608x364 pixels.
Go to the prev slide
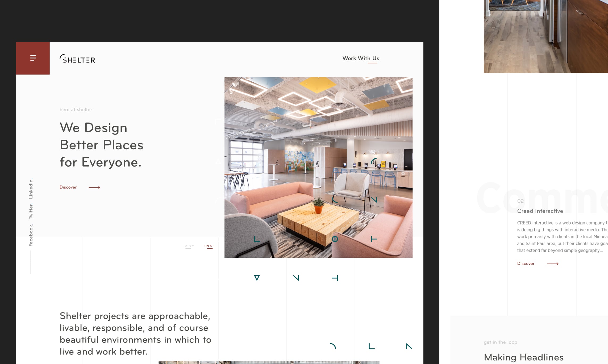pyautogui.click(x=189, y=246)
